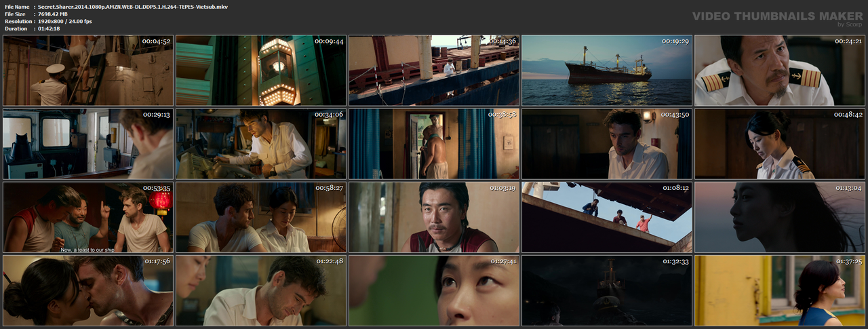Click the thumbnail marked 01:22:48
This screenshot has height=329, width=868.
[x=261, y=290]
